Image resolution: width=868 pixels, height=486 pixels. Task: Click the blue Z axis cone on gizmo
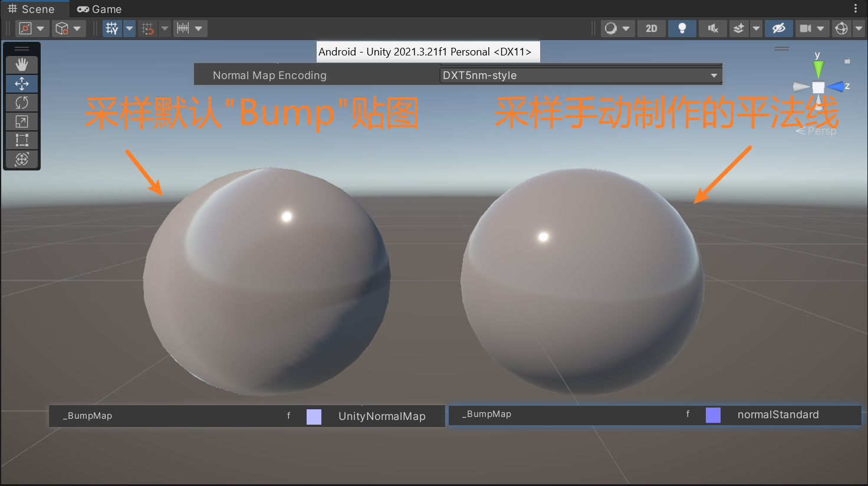(836, 87)
